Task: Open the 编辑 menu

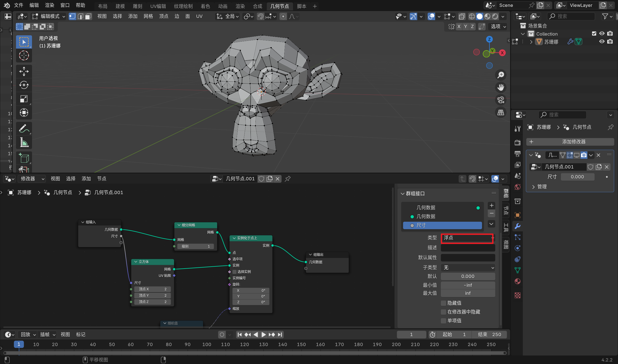Action: [x=34, y=5]
